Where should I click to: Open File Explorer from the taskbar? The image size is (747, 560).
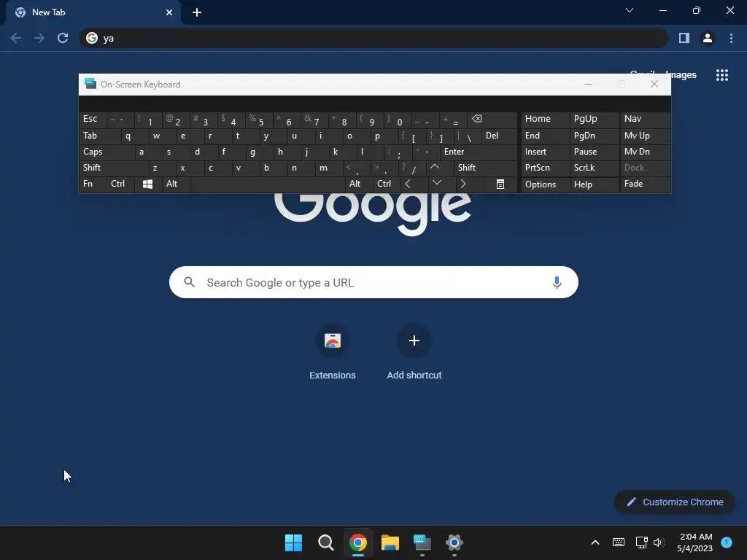[390, 542]
